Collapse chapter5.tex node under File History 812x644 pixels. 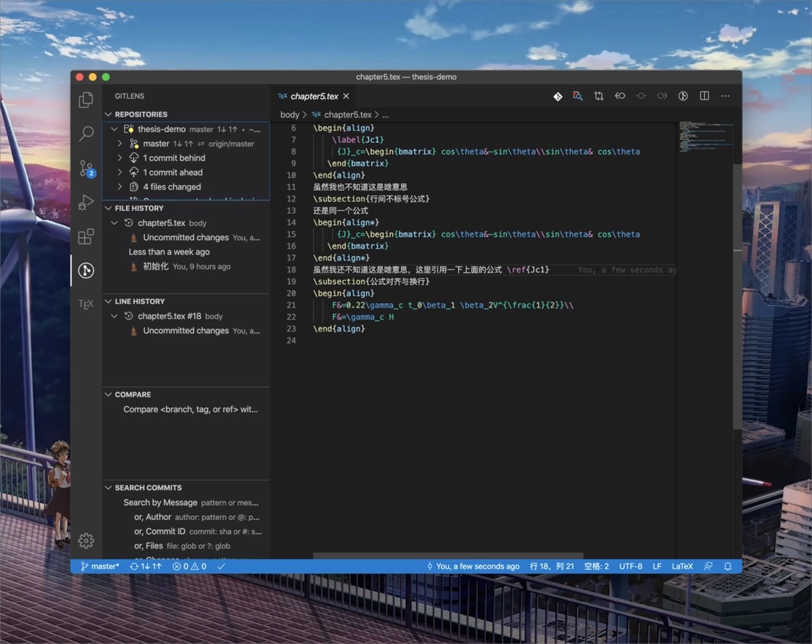point(115,223)
